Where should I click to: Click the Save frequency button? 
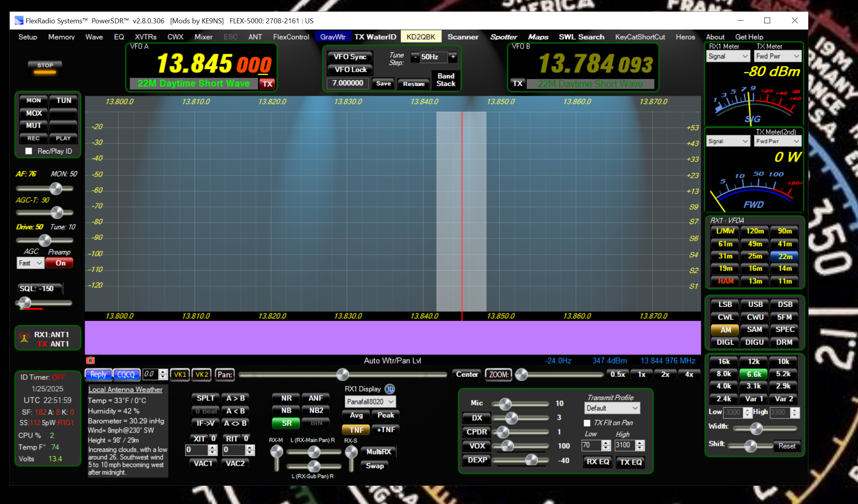[383, 83]
